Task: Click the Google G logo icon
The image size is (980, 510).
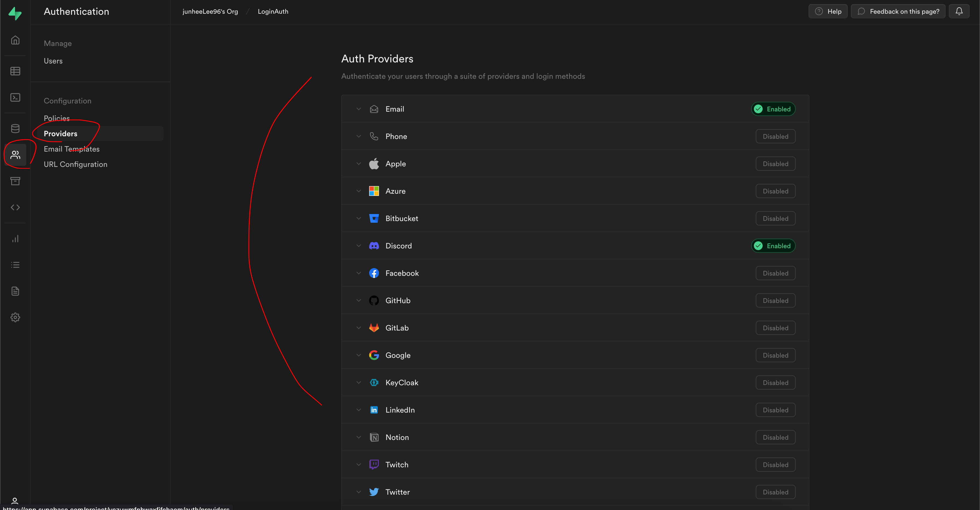Action: pos(374,355)
